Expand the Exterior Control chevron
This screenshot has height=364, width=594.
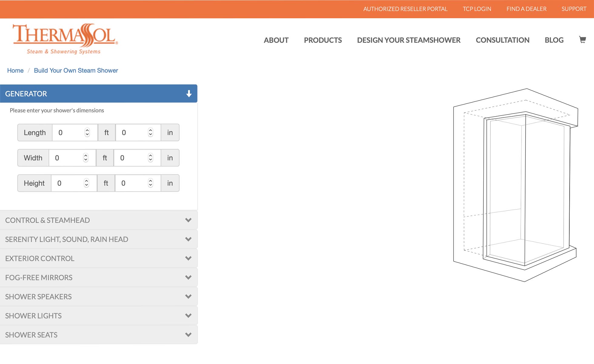(188, 258)
